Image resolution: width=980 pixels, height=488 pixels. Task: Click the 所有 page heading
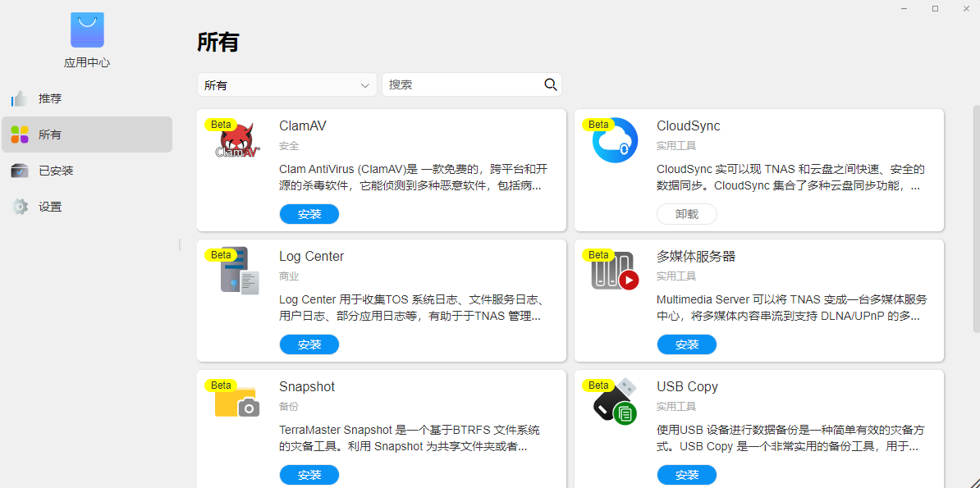(x=218, y=43)
